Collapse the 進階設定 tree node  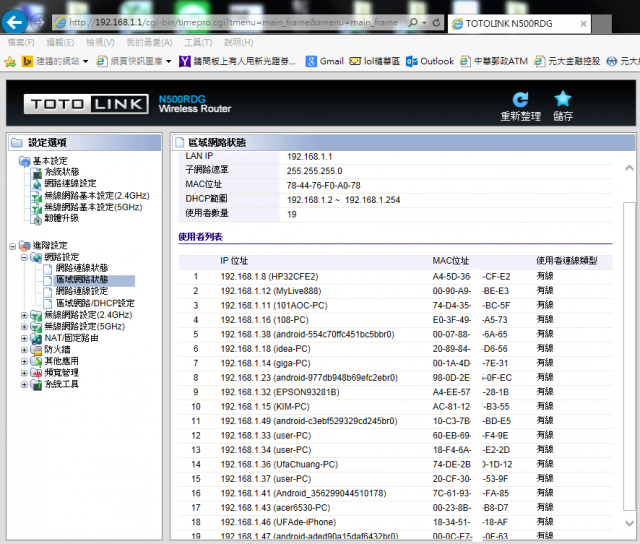click(x=13, y=246)
